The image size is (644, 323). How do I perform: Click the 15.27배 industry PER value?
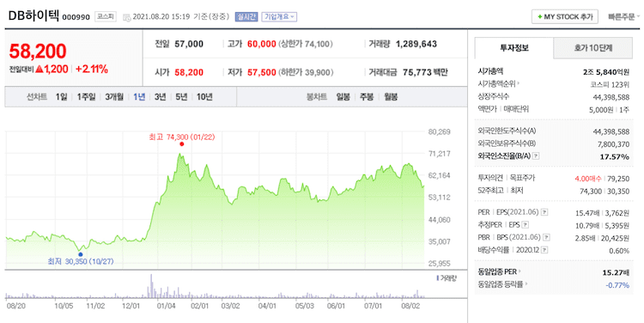[616, 272]
